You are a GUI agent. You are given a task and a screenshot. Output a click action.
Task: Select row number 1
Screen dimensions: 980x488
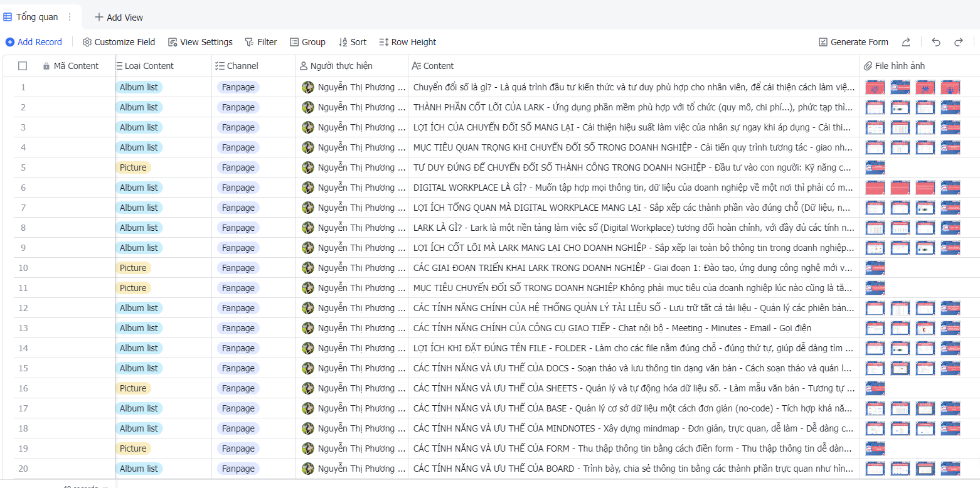(x=23, y=87)
